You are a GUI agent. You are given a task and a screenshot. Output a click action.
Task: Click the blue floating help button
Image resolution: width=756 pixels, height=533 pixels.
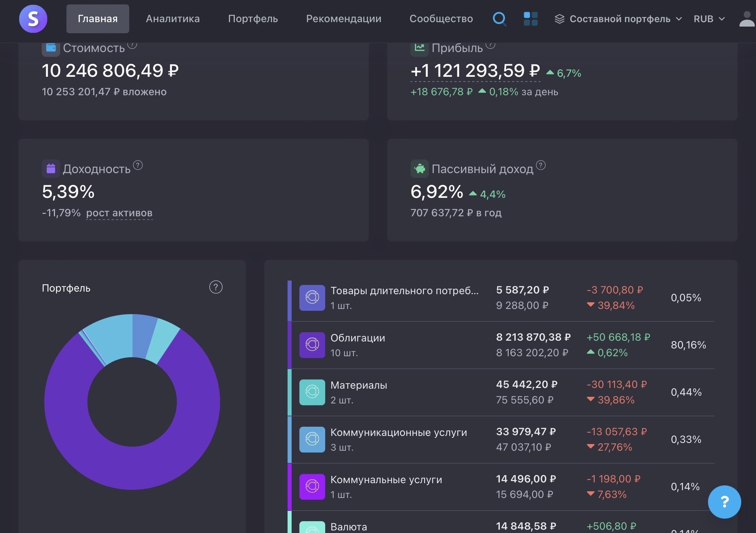[724, 502]
